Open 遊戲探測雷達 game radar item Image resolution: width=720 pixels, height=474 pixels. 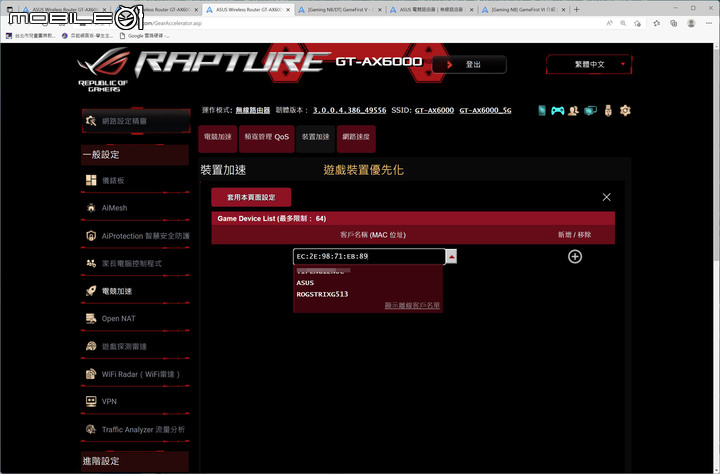pyautogui.click(x=135, y=346)
